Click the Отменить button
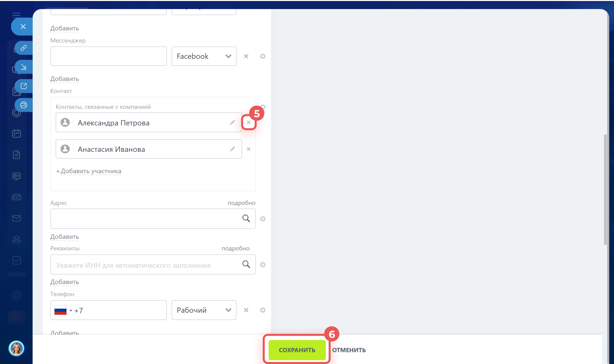Viewport: 614px width, 364px height. click(x=349, y=350)
